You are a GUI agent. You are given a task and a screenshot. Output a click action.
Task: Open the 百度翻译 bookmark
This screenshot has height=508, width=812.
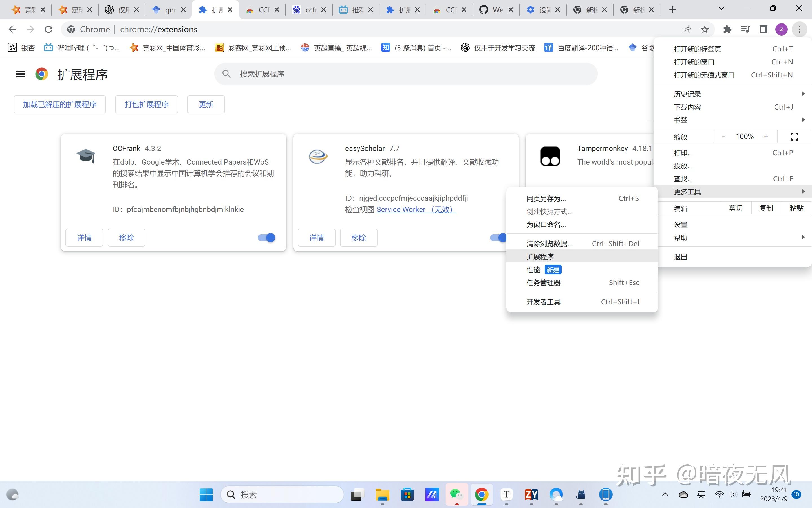(x=581, y=48)
